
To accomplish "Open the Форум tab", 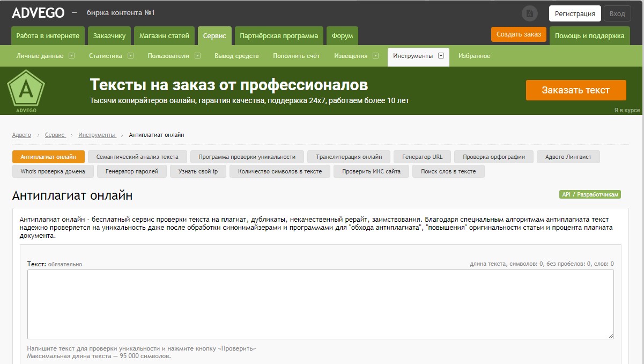I will (x=342, y=36).
